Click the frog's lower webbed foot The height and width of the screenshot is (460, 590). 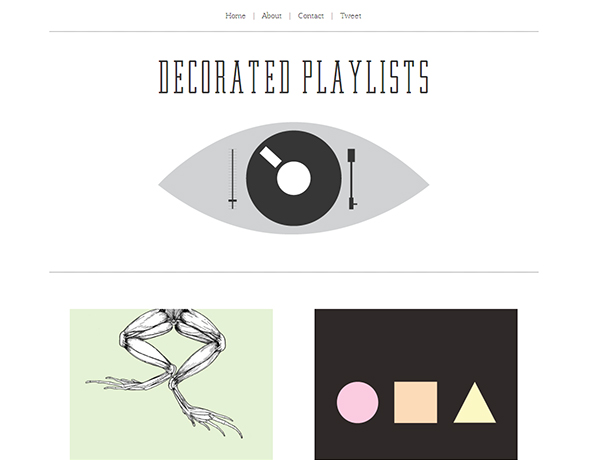pos(213,419)
